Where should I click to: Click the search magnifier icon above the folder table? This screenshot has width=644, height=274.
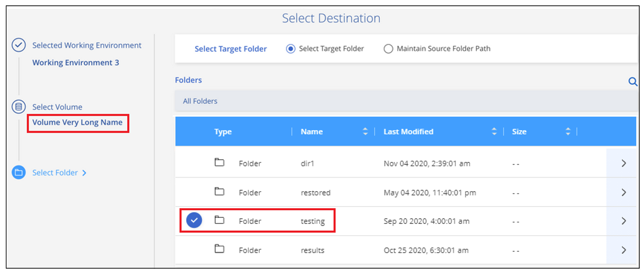632,82
